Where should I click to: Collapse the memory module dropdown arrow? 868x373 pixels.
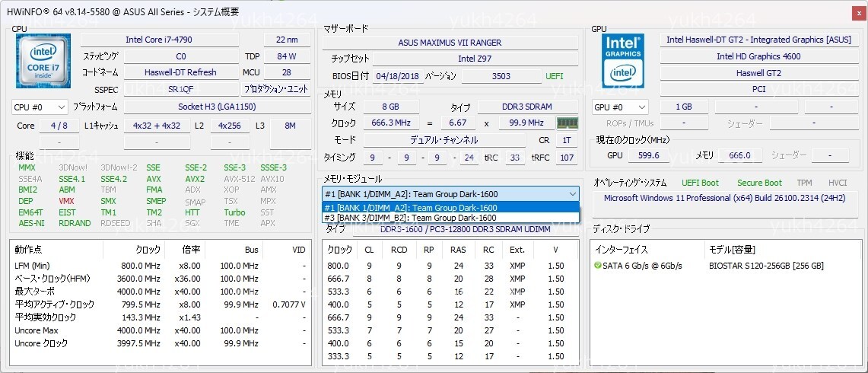click(x=572, y=194)
